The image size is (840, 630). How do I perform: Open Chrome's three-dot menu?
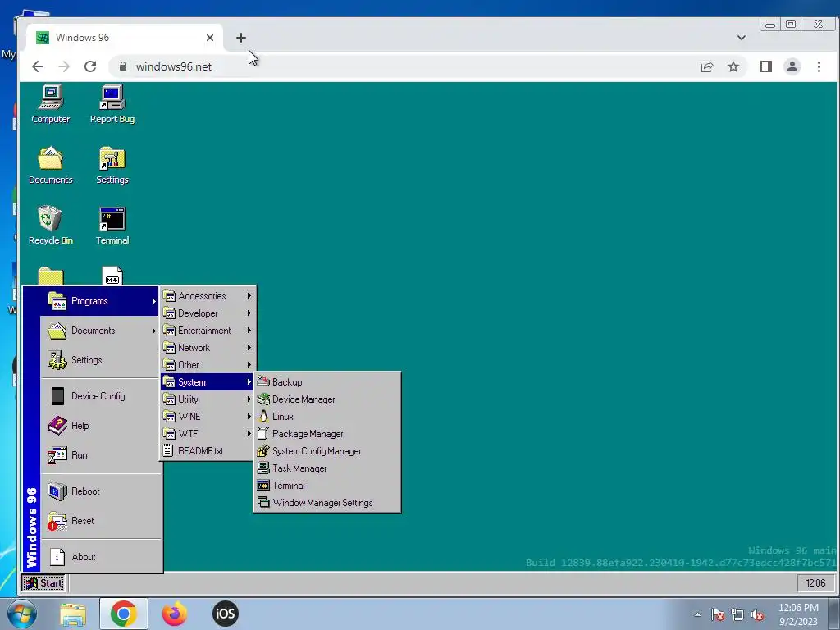819,66
